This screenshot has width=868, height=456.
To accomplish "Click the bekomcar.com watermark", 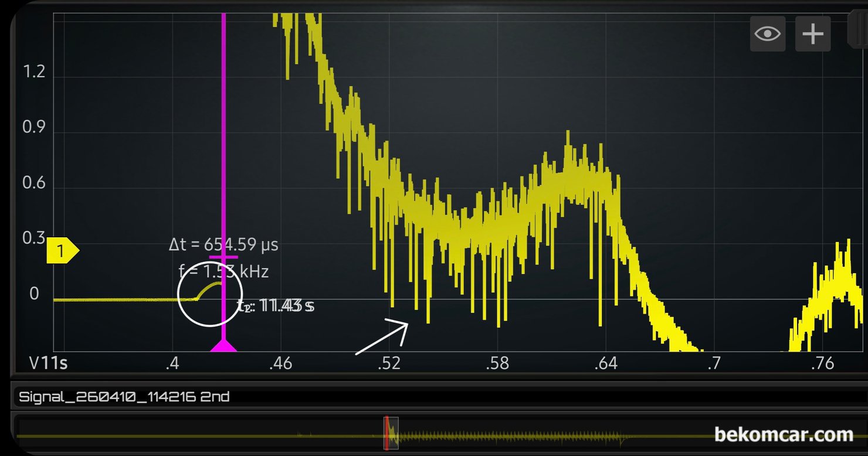I will click(x=784, y=434).
